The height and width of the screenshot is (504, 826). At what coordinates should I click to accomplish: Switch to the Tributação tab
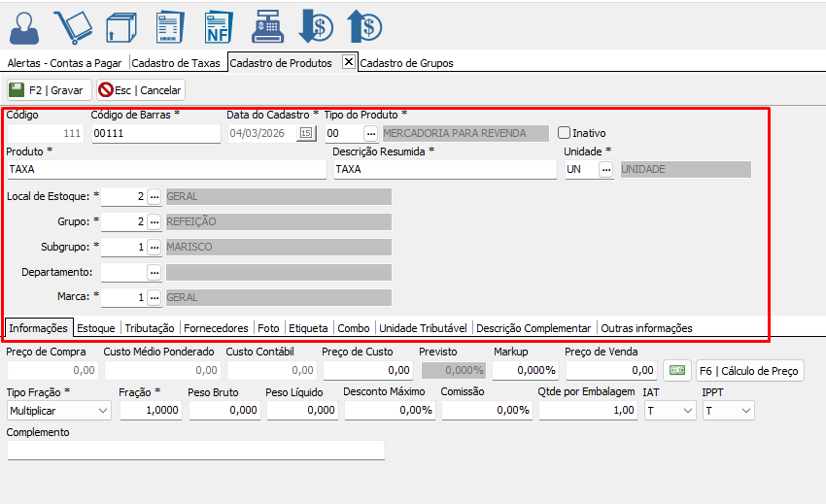[150, 328]
